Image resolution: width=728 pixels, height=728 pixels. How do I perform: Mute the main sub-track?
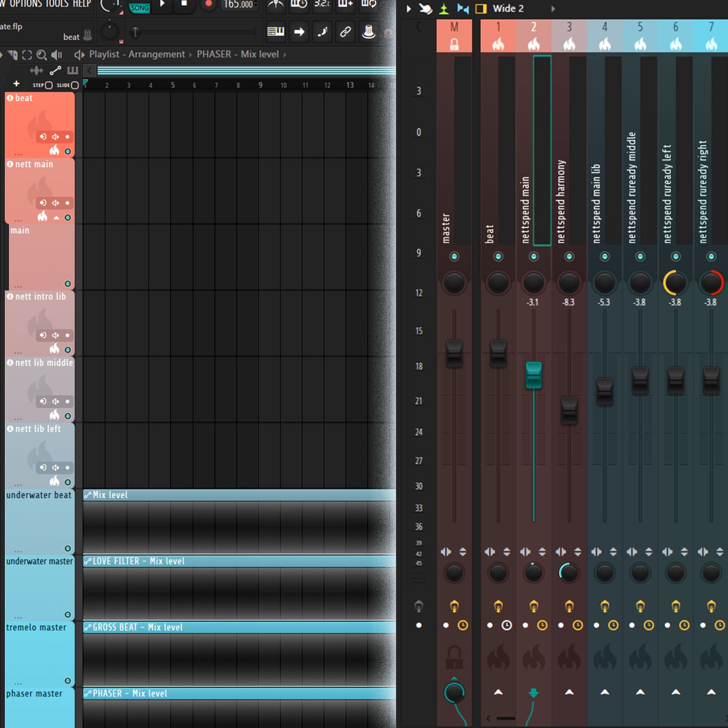(x=68, y=284)
